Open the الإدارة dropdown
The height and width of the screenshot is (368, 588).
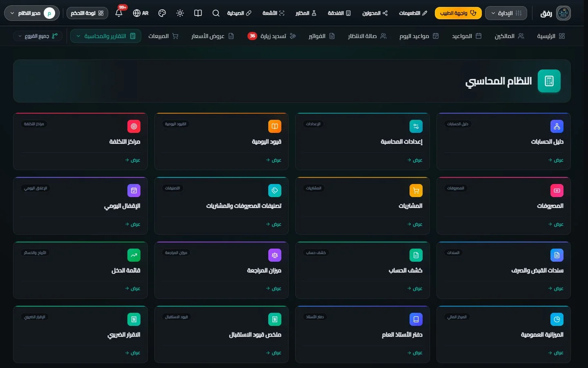[506, 13]
